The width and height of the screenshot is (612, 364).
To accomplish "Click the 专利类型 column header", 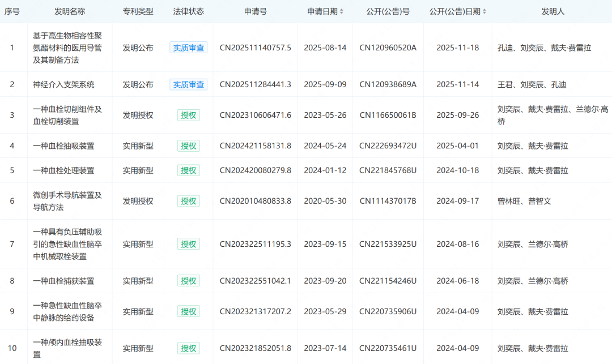I will [x=138, y=11].
